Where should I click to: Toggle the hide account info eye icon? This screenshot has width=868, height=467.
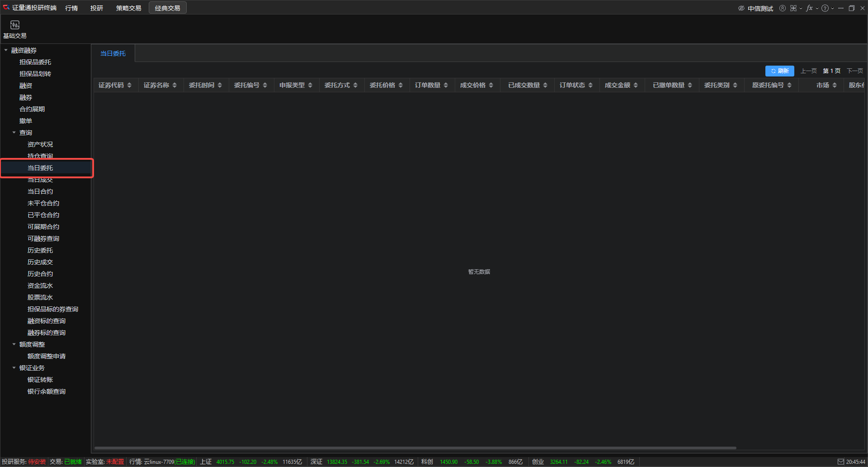click(741, 8)
